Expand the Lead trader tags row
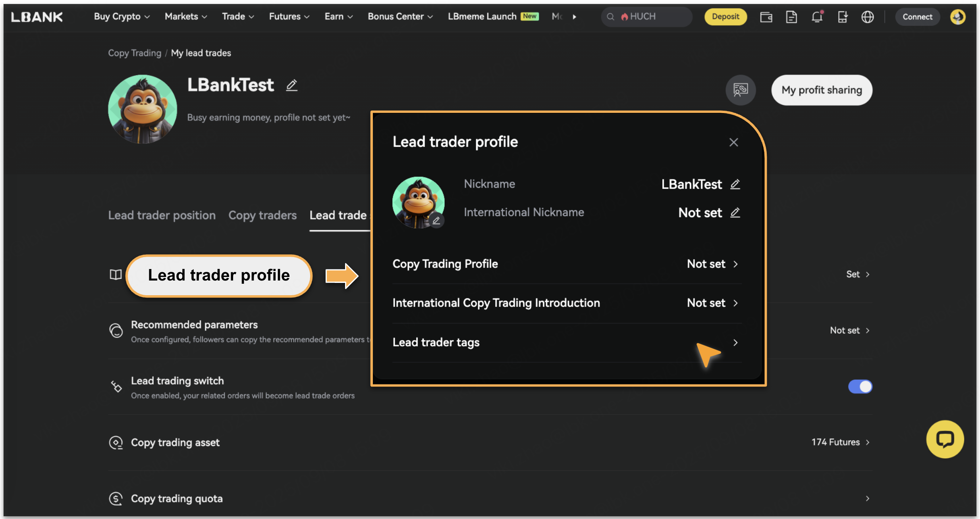Image resolution: width=980 pixels, height=519 pixels. [x=735, y=342]
